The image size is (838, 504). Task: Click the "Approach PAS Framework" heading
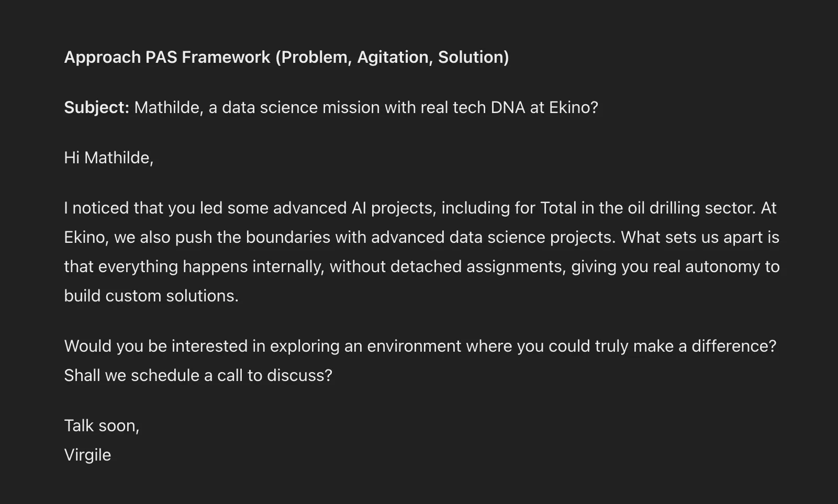(x=167, y=57)
